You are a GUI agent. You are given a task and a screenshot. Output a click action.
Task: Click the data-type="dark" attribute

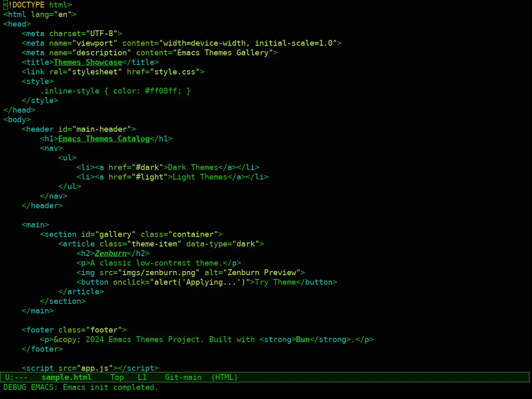point(223,244)
